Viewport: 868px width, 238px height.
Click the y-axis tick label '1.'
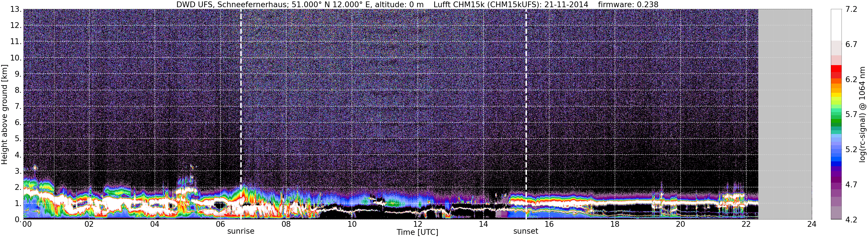point(18,203)
